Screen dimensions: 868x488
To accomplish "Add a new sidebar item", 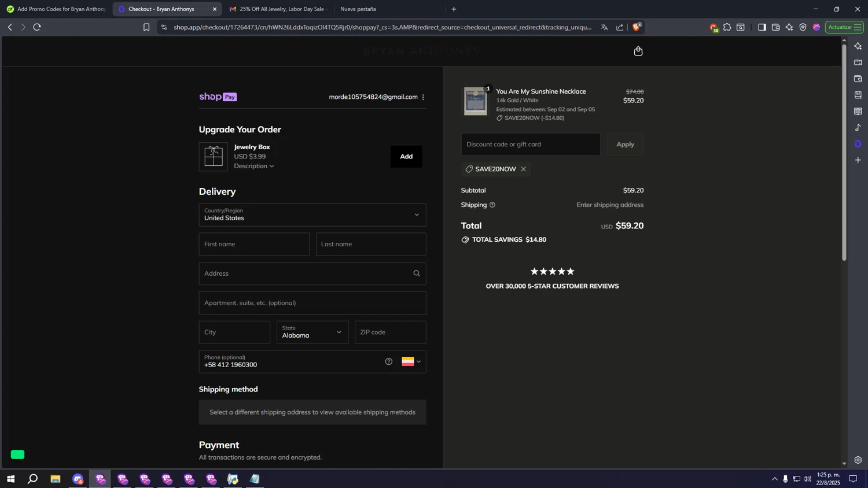I will click(x=858, y=160).
